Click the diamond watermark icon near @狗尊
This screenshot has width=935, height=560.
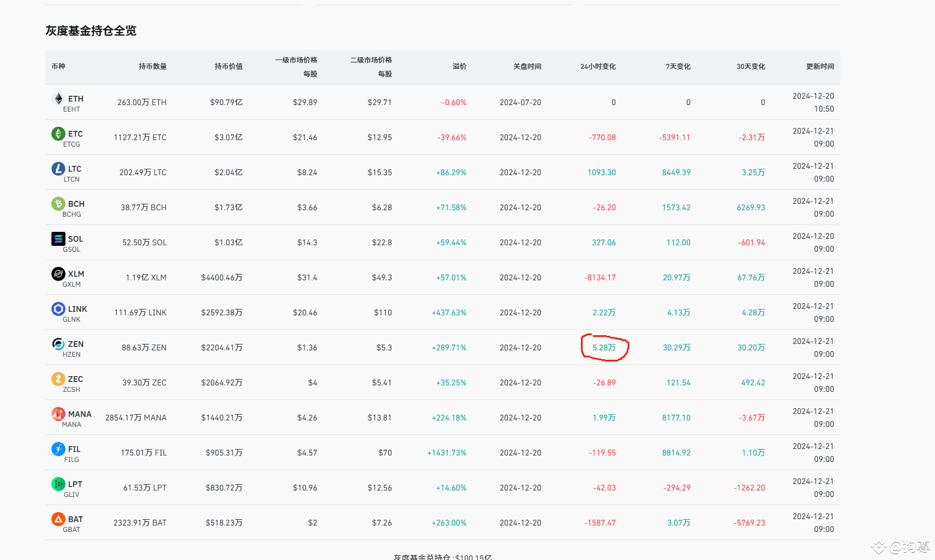pyautogui.click(x=878, y=548)
